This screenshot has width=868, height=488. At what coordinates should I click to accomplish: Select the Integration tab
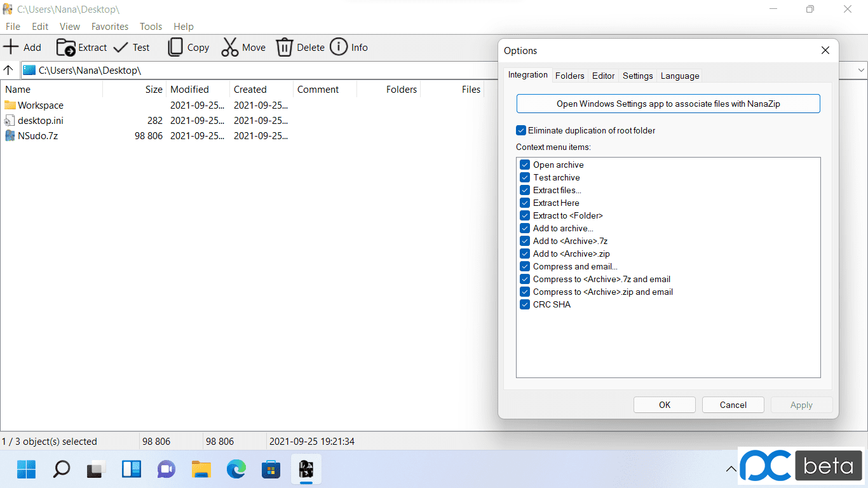coord(528,75)
